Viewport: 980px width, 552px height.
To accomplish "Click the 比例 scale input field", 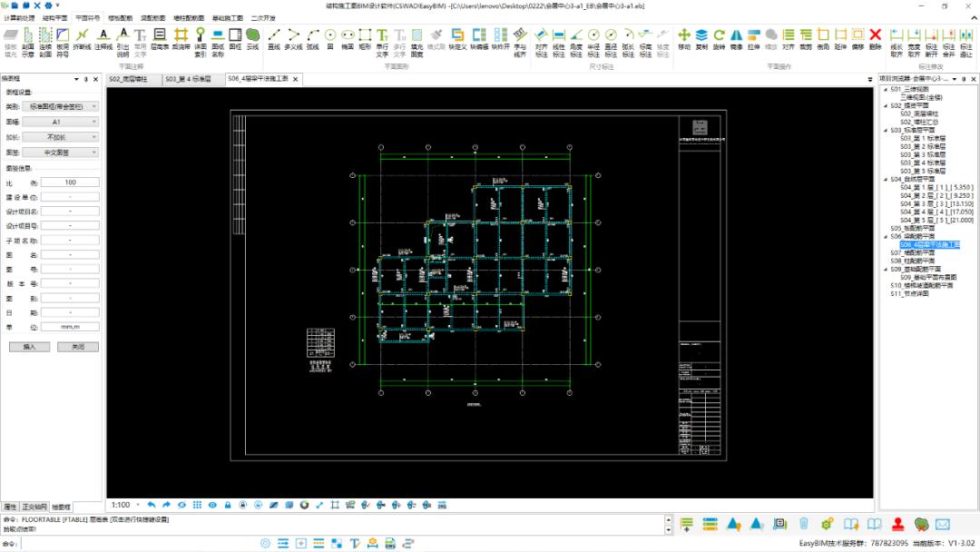I will click(x=70, y=182).
